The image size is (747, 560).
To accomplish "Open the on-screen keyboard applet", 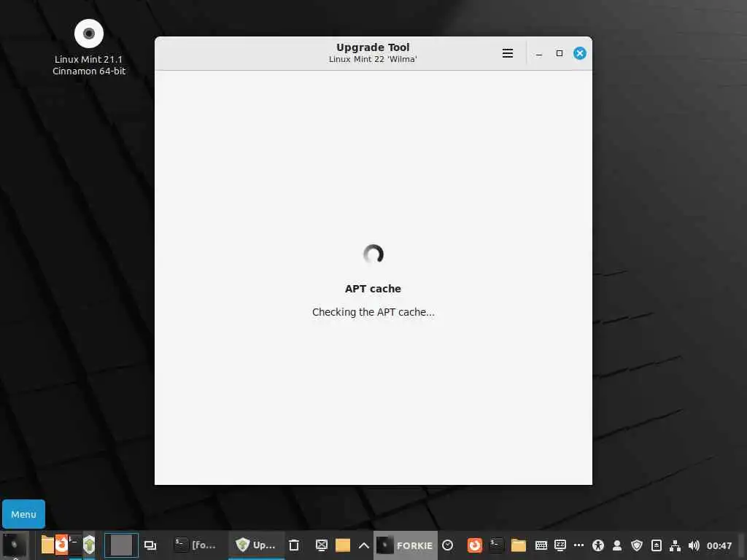I will (541, 545).
